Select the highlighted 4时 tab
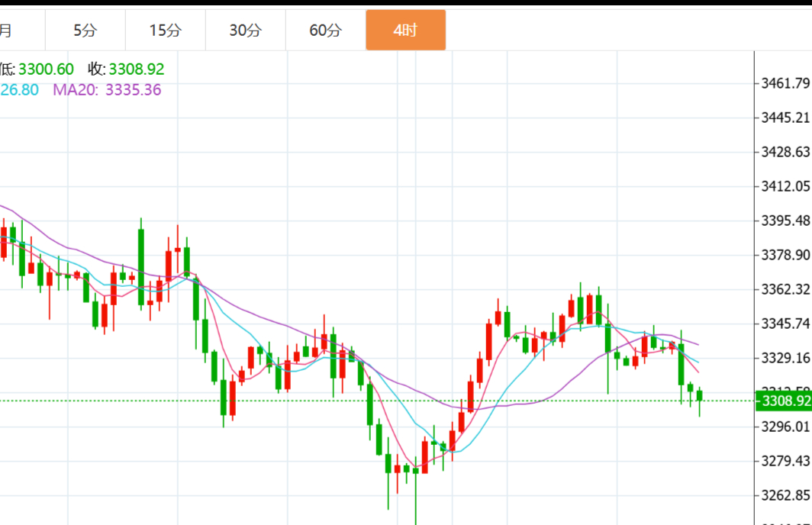Viewport: 812px width, 525px height. coord(405,30)
